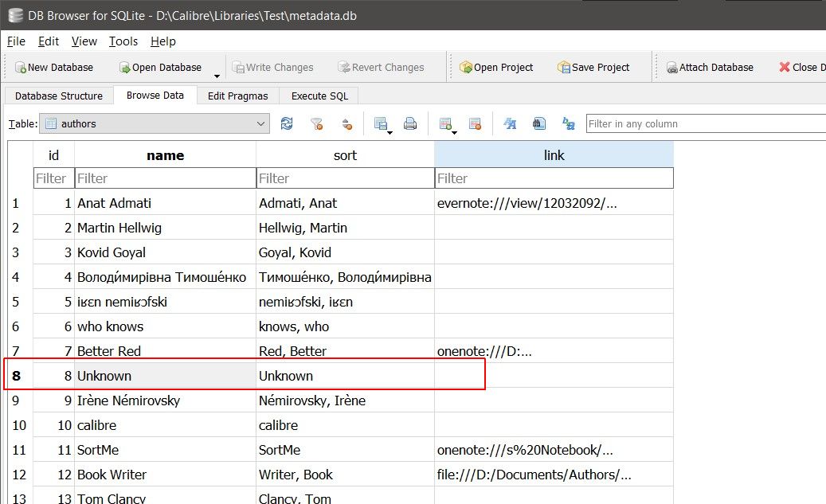
Task: Expand the new record dropdown arrow
Action: tap(454, 133)
